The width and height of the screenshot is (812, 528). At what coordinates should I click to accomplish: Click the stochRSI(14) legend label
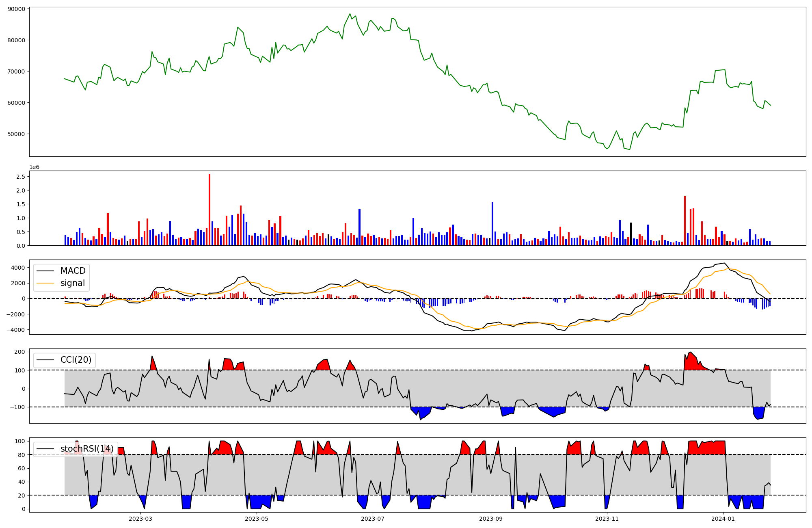87,449
